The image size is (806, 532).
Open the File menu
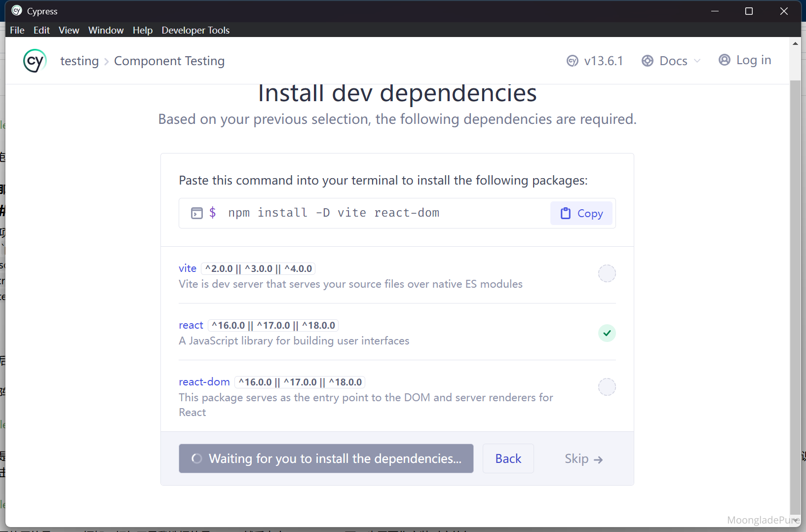(x=17, y=30)
